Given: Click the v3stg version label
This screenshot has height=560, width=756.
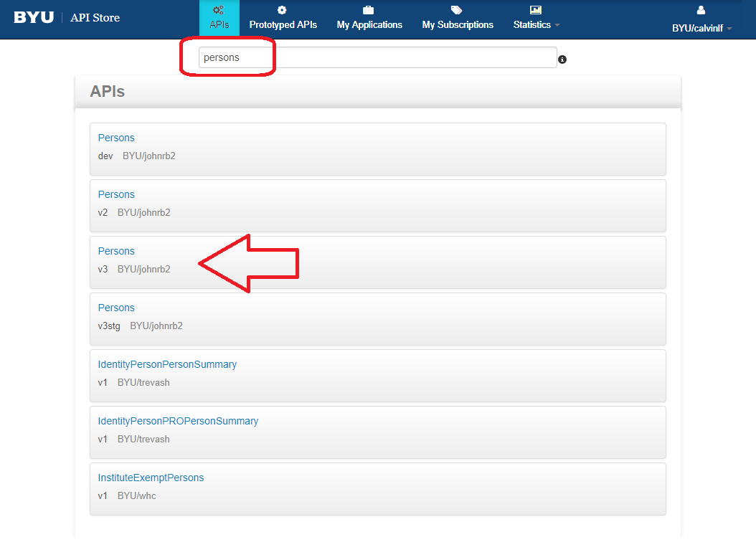Looking at the screenshot, I should tap(109, 326).
